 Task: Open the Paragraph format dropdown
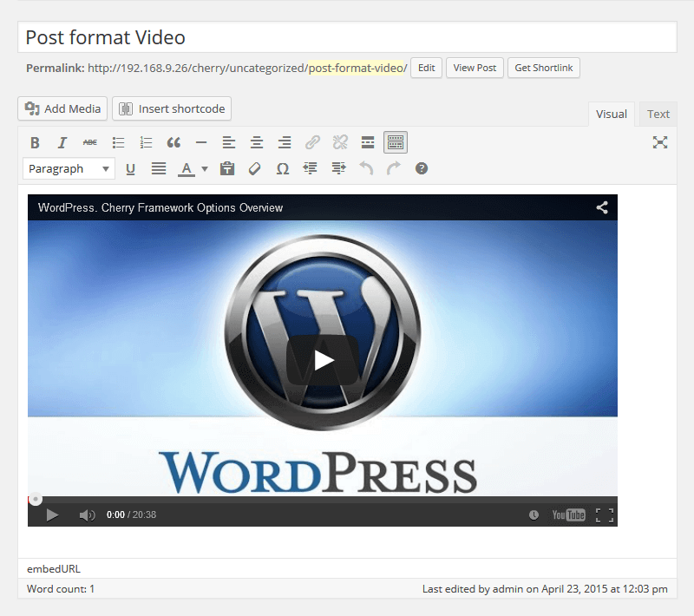click(x=69, y=169)
